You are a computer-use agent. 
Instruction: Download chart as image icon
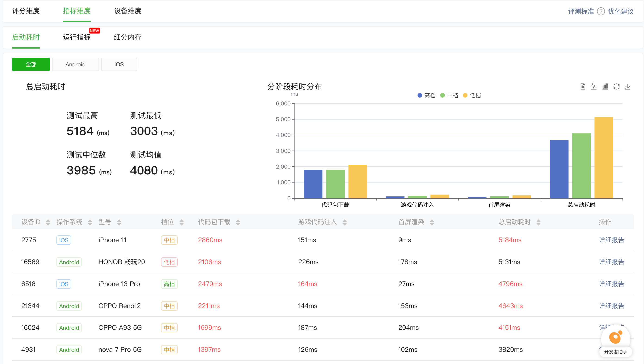pyautogui.click(x=628, y=86)
